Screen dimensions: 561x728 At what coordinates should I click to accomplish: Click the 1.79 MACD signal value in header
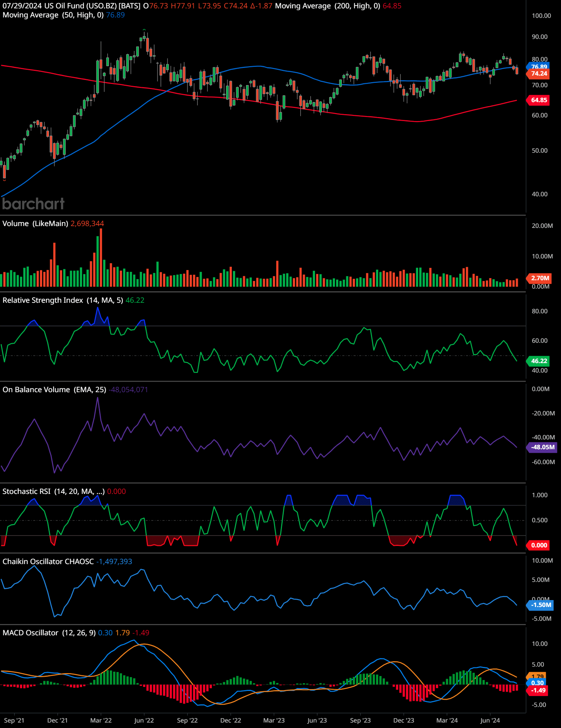click(122, 633)
